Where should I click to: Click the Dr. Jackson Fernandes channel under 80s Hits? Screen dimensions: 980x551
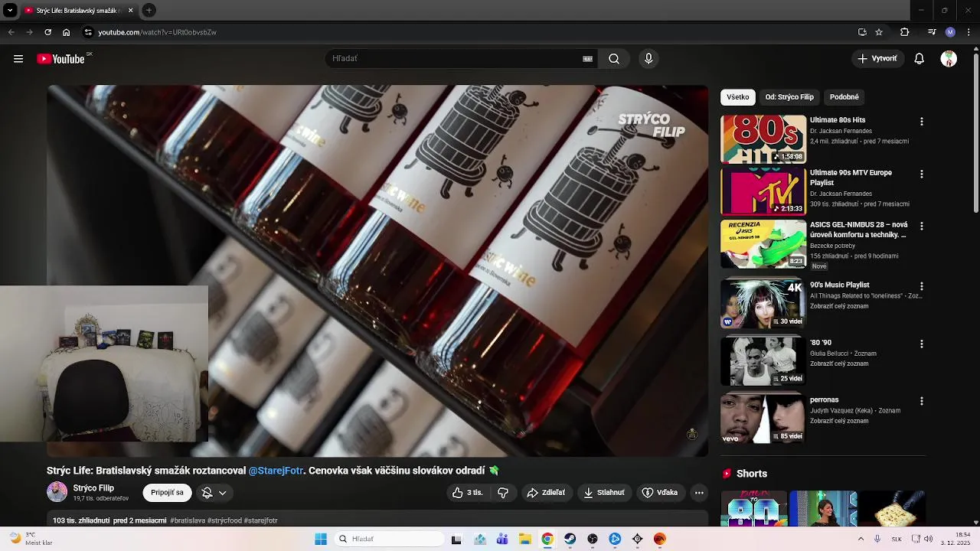click(841, 131)
